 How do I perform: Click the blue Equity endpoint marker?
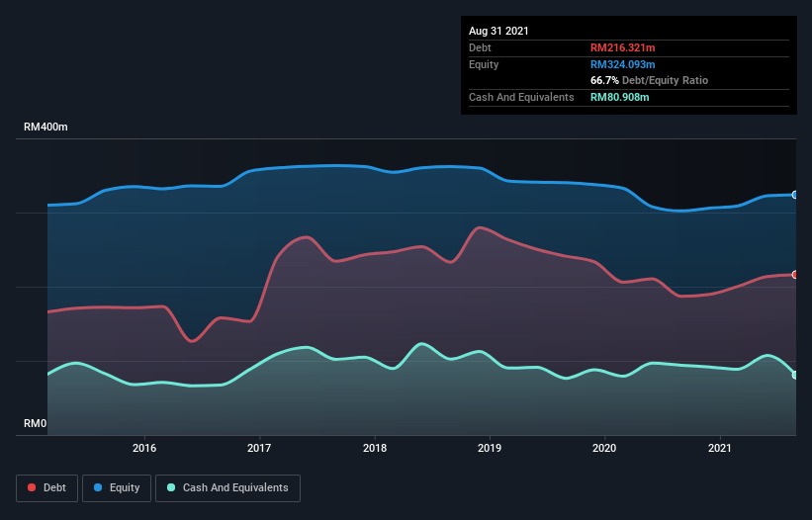click(795, 195)
